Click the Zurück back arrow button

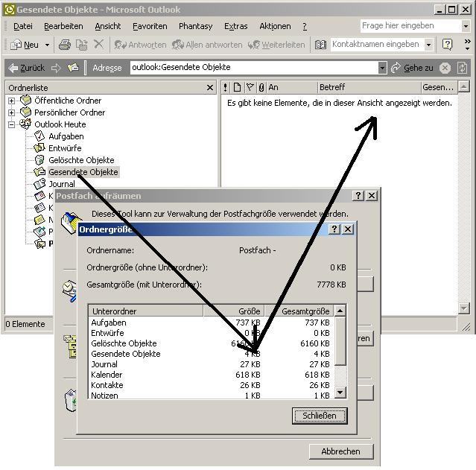click(26, 68)
